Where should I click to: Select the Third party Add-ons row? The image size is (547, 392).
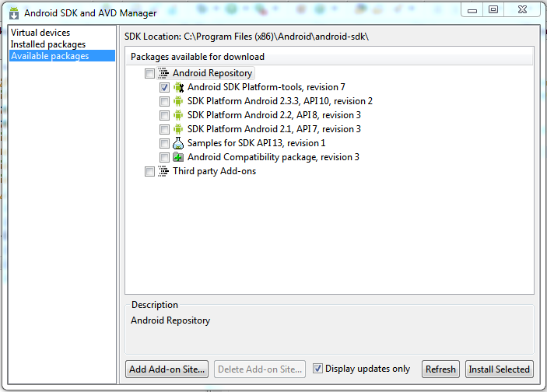coord(214,171)
